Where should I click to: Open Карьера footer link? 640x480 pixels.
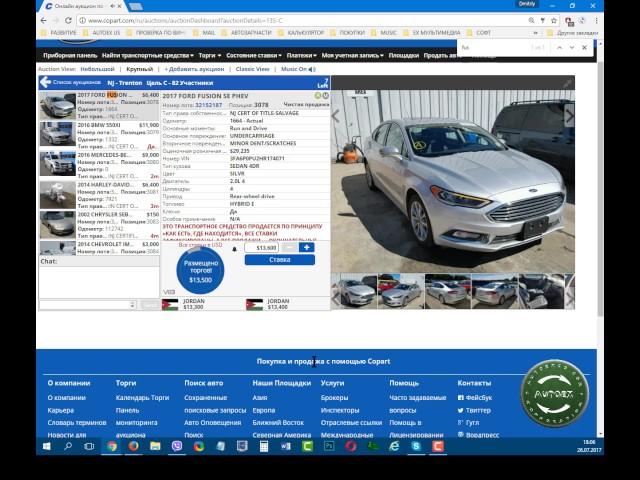61,411
